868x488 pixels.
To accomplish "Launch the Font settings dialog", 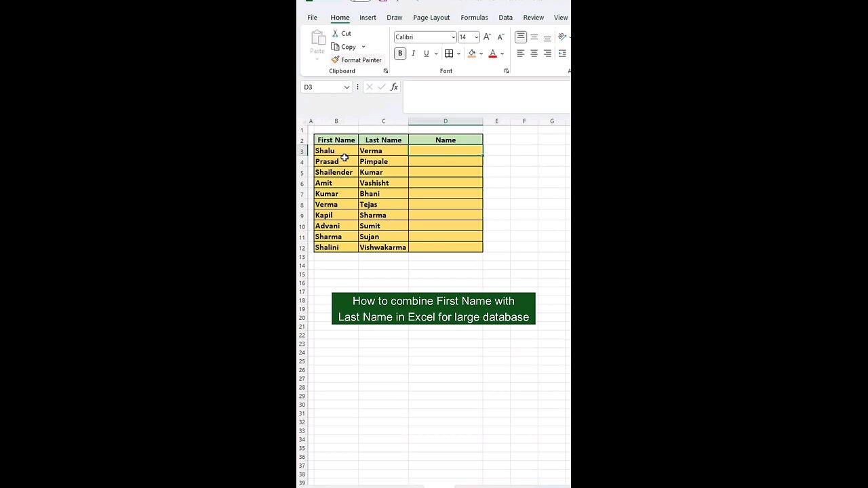I will click(507, 71).
